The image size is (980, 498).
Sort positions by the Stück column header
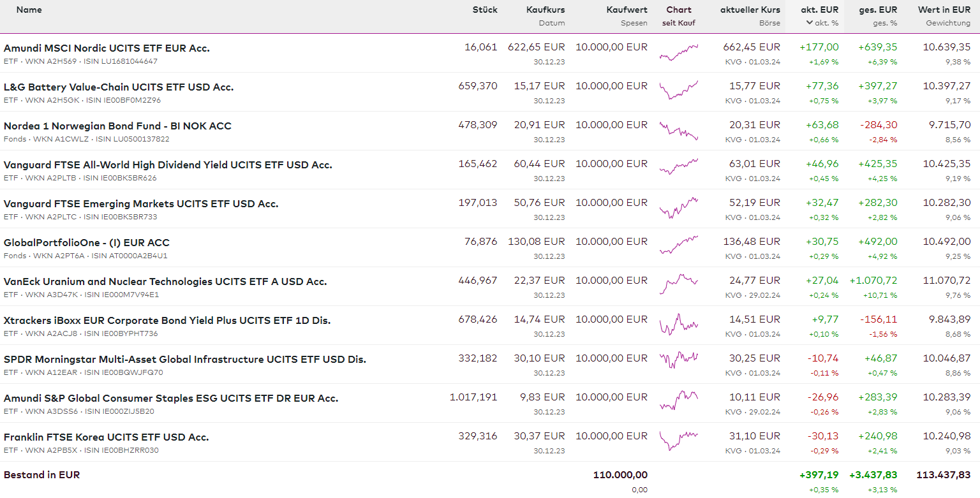pos(485,10)
